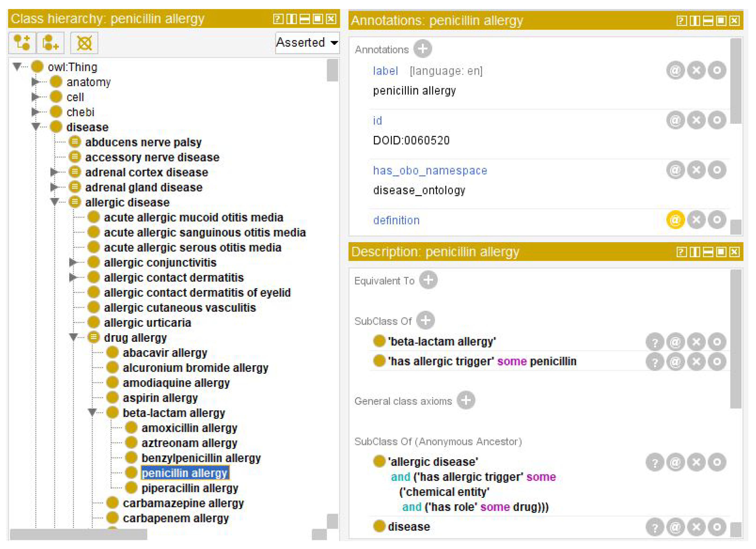Viewport: 756px width, 549px height.
Task: Click the has_obo_namespace annotation property link
Action: (x=430, y=170)
